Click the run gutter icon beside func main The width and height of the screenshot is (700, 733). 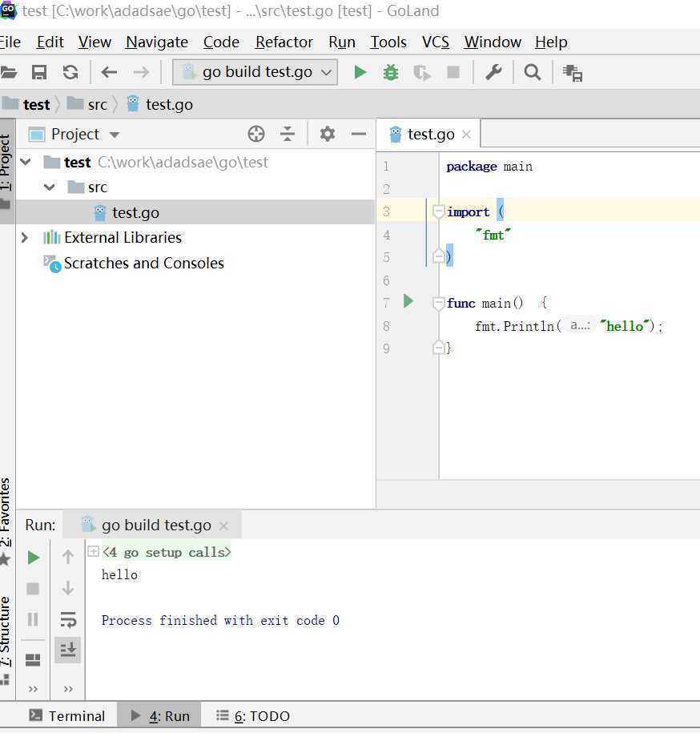click(x=408, y=301)
